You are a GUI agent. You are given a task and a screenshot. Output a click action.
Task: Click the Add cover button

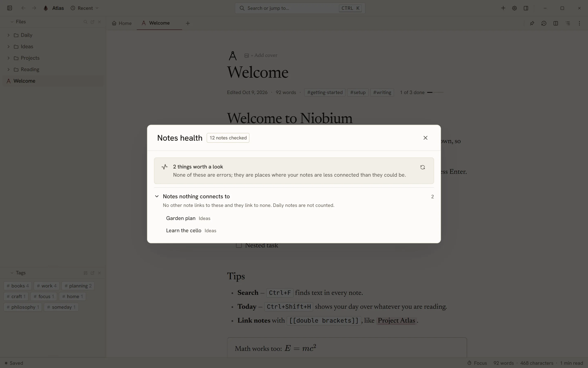coord(261,55)
